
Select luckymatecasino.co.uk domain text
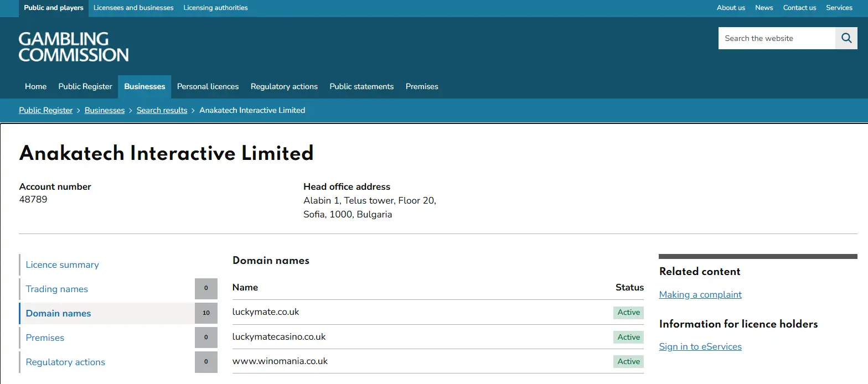(279, 336)
